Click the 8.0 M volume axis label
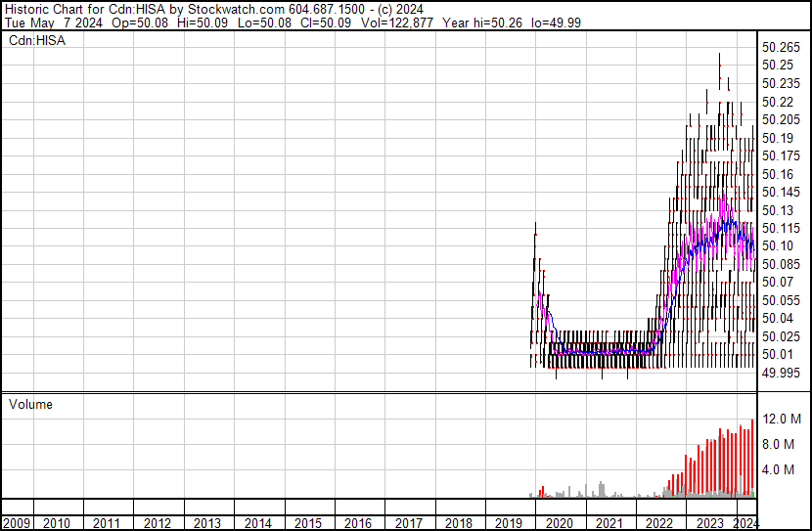812x531 pixels. tap(780, 444)
